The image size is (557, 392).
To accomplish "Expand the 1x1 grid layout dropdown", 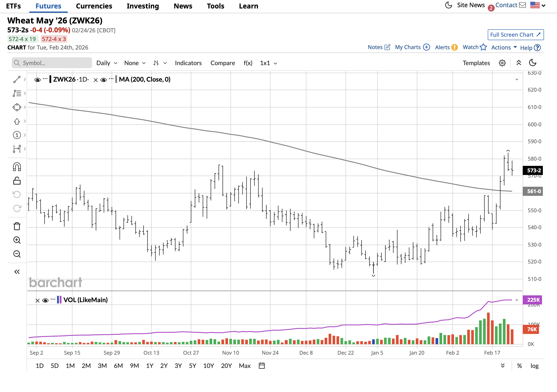I will (268, 63).
